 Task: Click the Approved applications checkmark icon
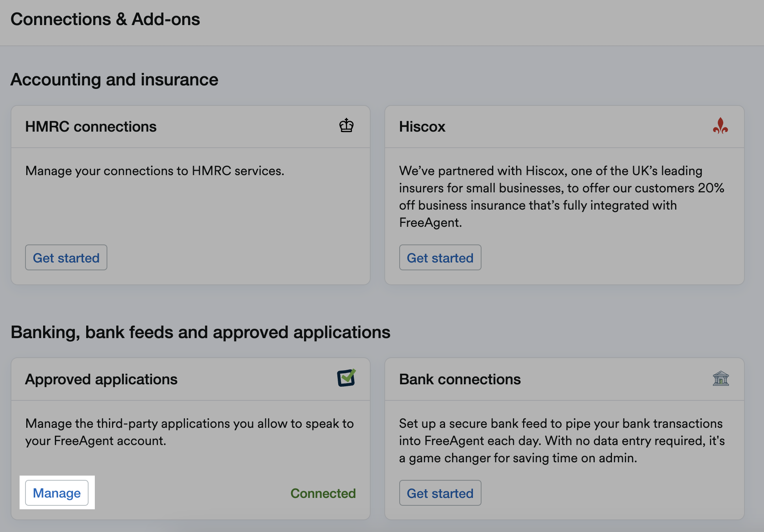pos(346,378)
